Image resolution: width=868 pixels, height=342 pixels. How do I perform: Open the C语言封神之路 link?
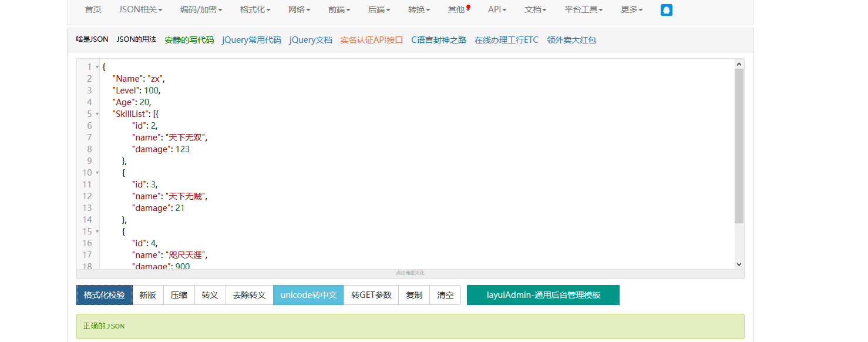point(439,40)
